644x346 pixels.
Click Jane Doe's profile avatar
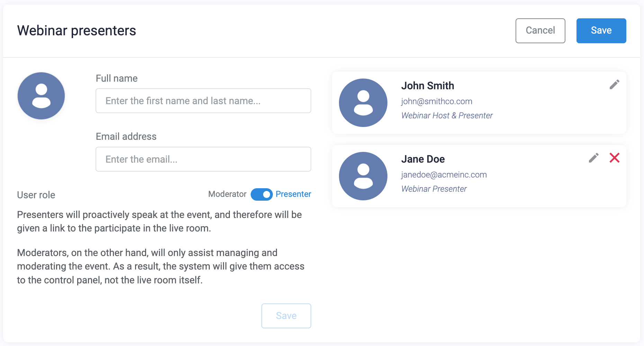[x=363, y=176]
